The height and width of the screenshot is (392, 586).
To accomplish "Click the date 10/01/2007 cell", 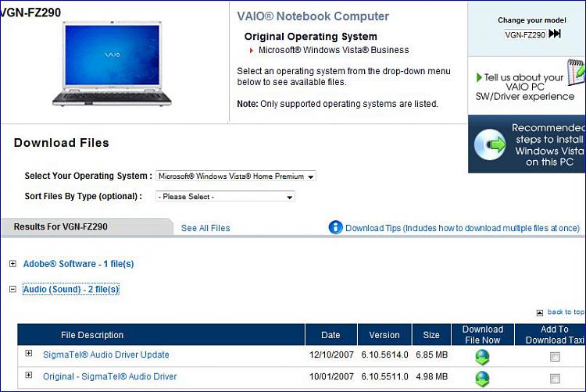I will click(x=331, y=376).
